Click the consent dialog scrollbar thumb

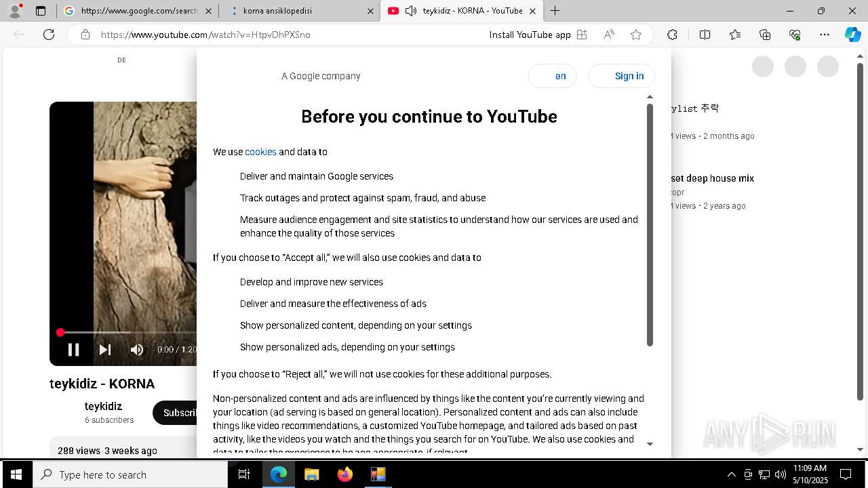[650, 225]
